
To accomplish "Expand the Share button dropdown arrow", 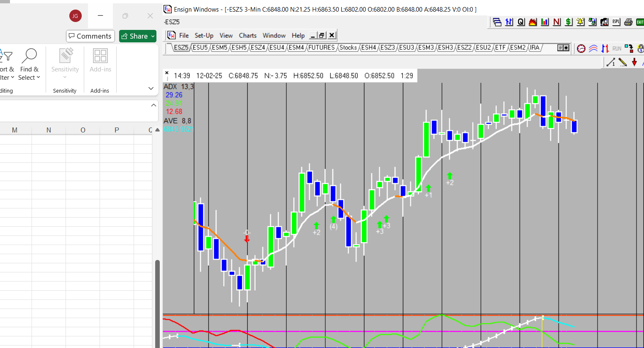I will coord(153,37).
